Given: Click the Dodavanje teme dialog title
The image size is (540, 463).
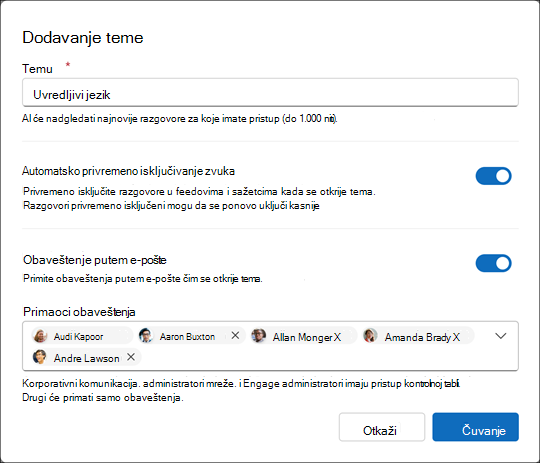Looking at the screenshot, I should (83, 37).
